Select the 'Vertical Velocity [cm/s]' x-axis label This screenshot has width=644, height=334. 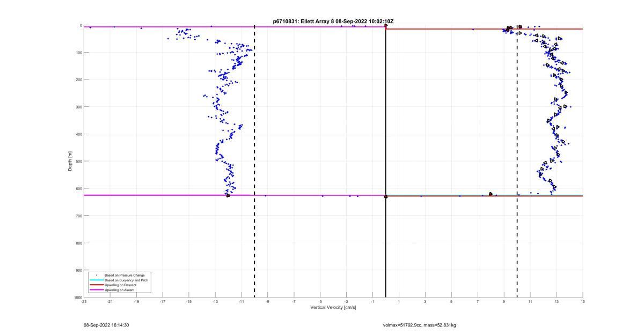coord(333,307)
